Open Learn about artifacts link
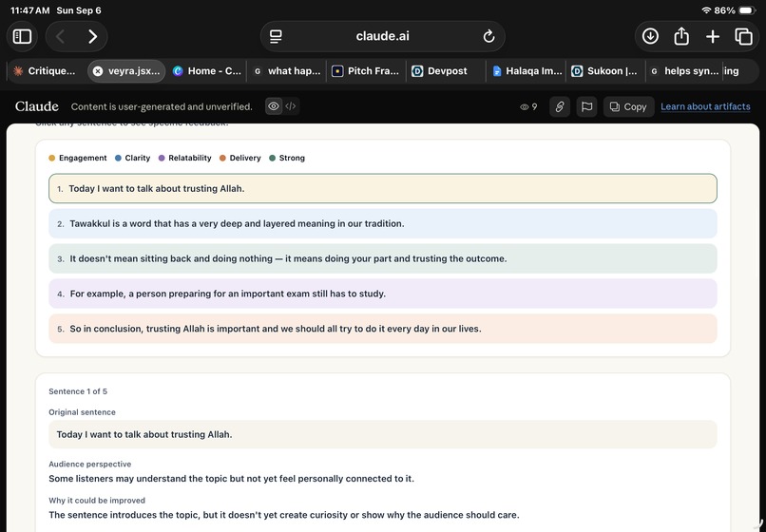Screen dimensions: 766x532 [705, 106]
